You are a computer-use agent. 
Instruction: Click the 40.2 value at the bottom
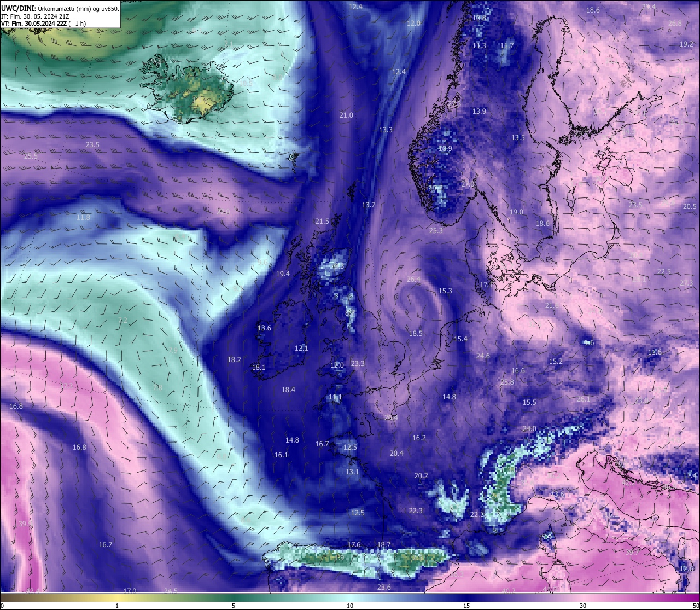tap(509, 590)
